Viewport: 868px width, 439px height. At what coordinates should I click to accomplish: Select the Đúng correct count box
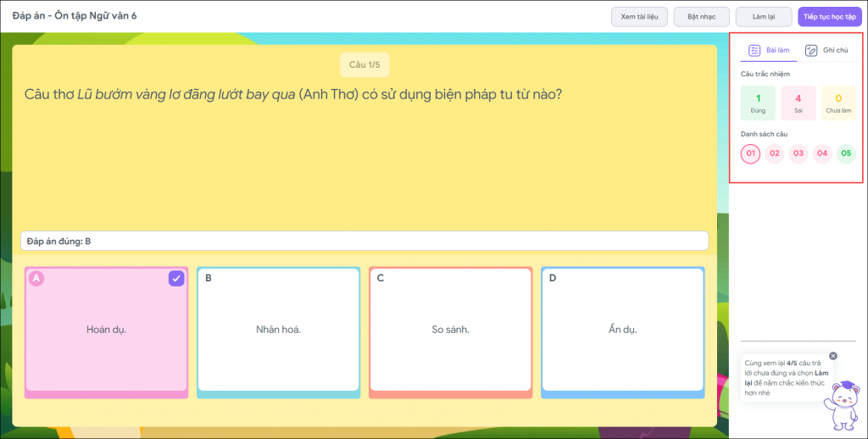pos(758,103)
